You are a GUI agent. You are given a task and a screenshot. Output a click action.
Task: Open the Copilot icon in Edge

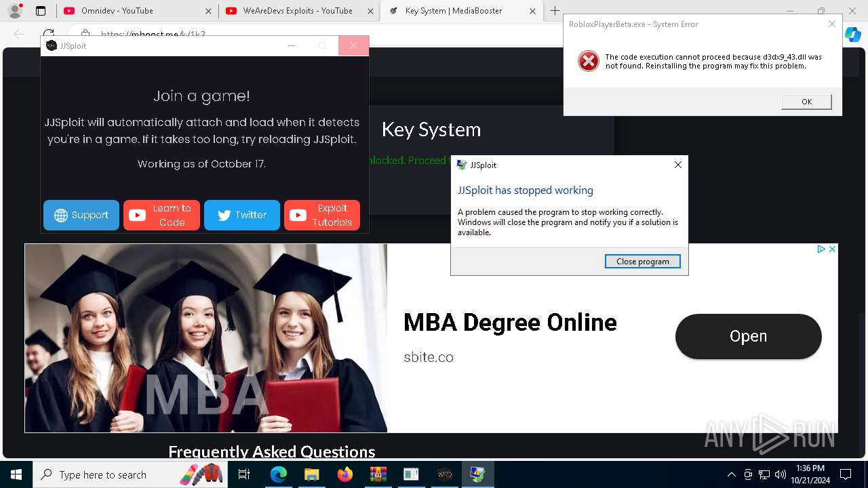(853, 34)
